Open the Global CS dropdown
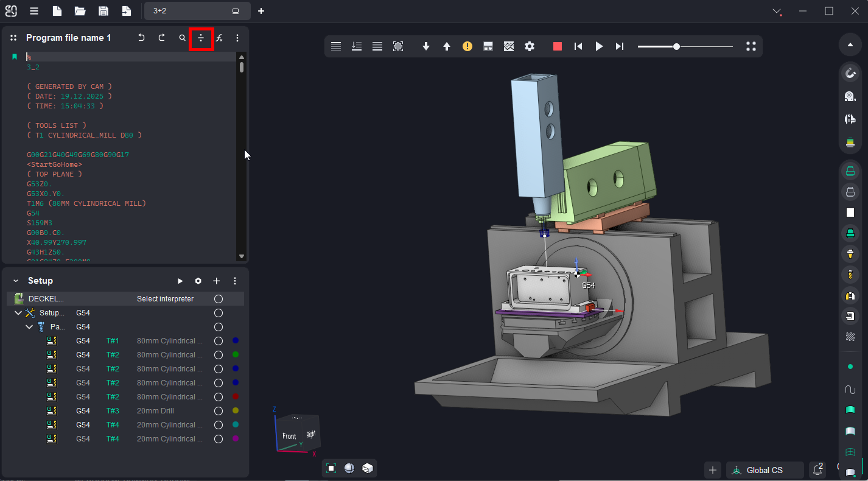The height and width of the screenshot is (481, 868). click(764, 470)
